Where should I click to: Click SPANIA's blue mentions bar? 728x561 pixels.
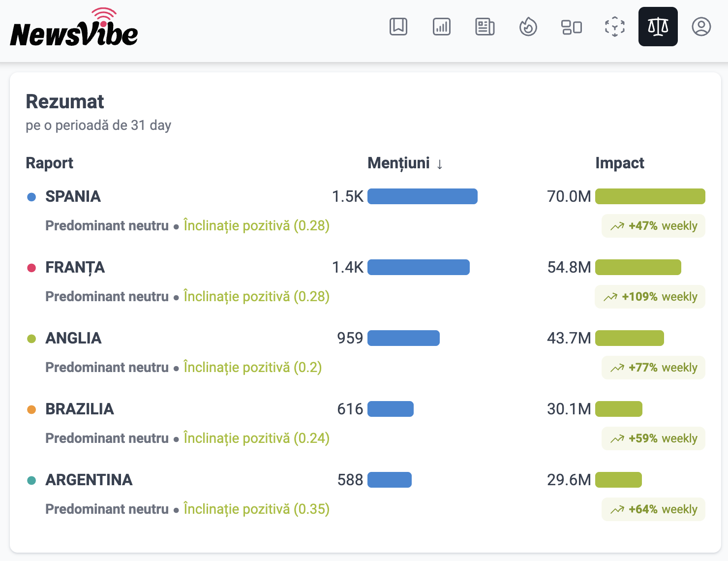point(423,196)
